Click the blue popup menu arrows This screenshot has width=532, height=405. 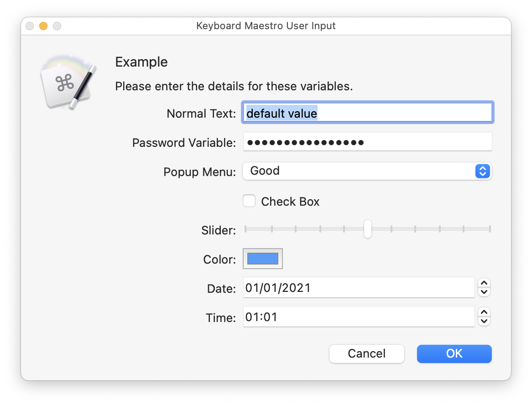pyautogui.click(x=482, y=171)
